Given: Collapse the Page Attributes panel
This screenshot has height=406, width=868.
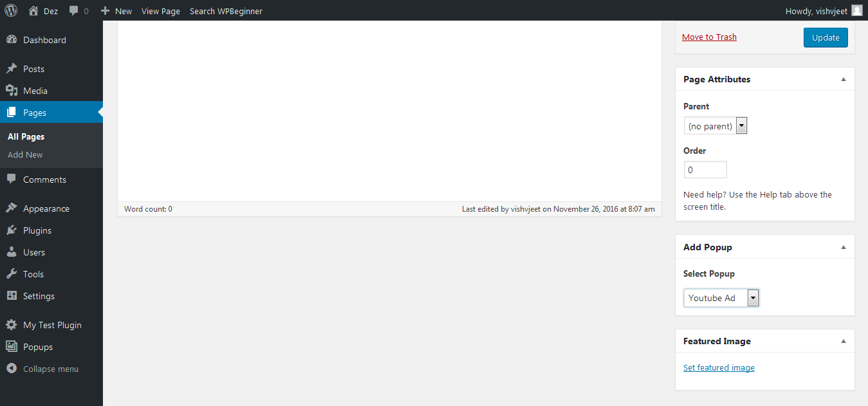Looking at the screenshot, I should point(844,79).
